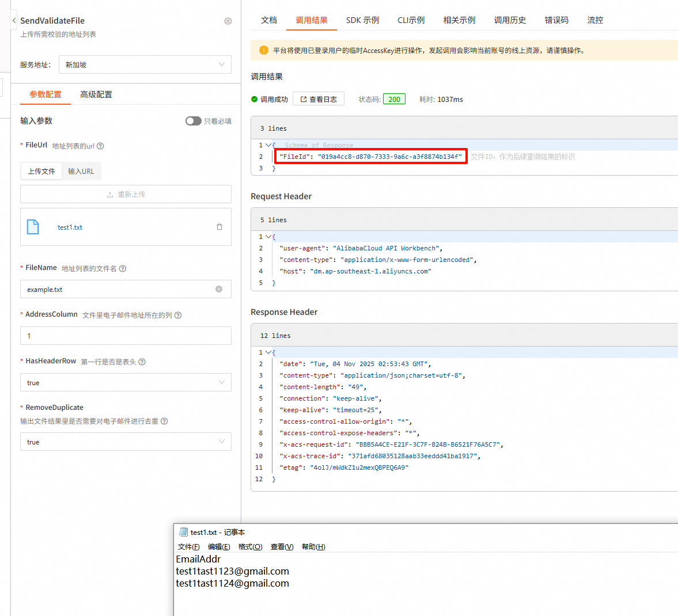The width and height of the screenshot is (678, 616).
Task: Open the 查看(V) menu in Notepad
Action: click(x=282, y=547)
